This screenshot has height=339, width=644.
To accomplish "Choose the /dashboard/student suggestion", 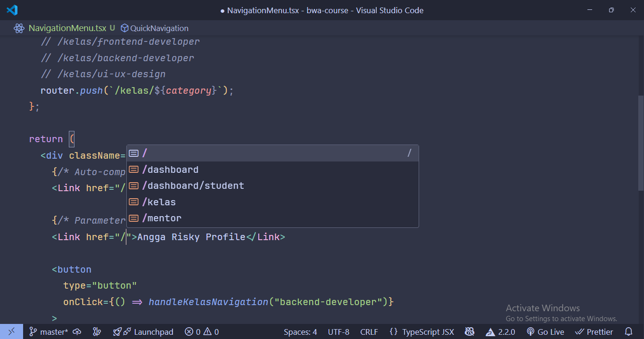I will pyautogui.click(x=193, y=186).
